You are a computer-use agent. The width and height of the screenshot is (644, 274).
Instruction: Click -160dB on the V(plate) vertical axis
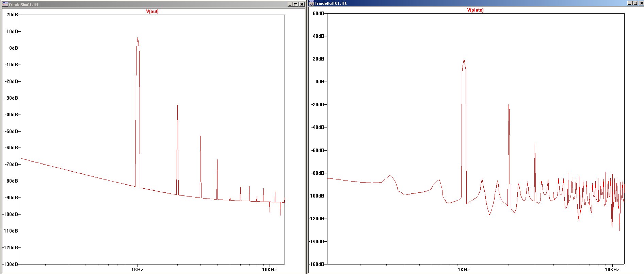coord(317,264)
